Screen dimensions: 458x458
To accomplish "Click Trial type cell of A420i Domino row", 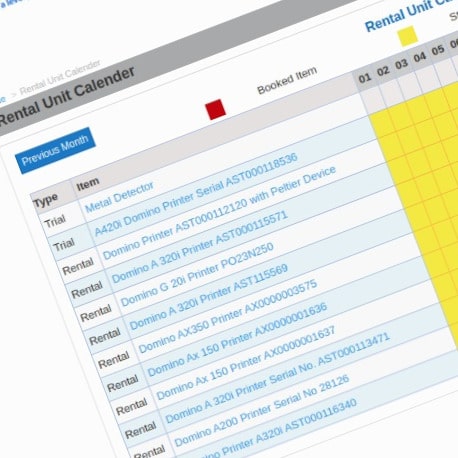I will (64, 245).
